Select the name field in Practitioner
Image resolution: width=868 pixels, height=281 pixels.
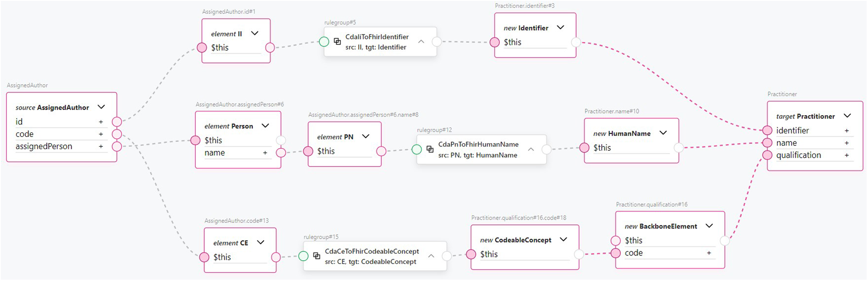[x=786, y=143]
